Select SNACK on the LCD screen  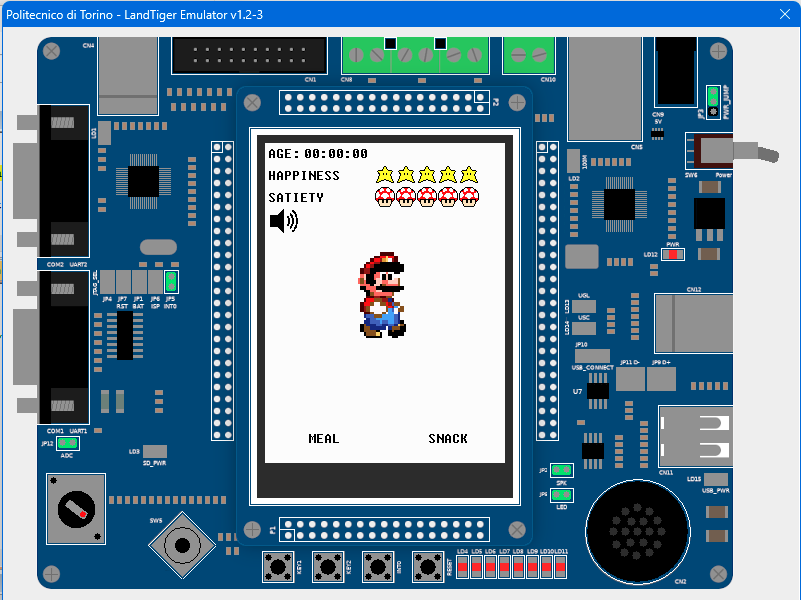[x=448, y=439]
